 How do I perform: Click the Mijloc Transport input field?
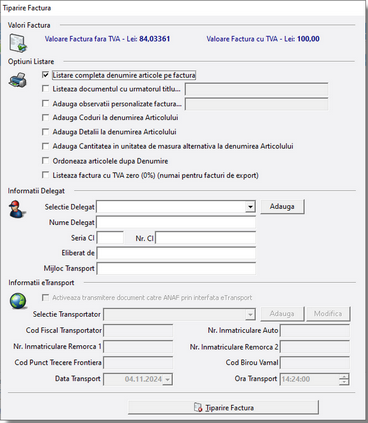pos(176,269)
